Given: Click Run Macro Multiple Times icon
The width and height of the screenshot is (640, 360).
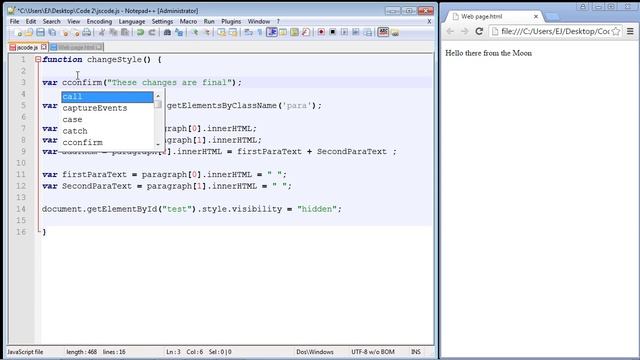Looking at the screenshot, I should pos(356,32).
